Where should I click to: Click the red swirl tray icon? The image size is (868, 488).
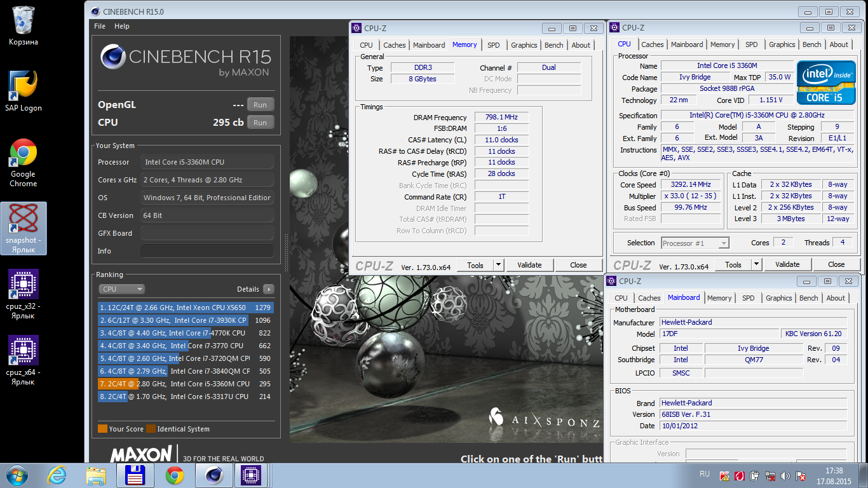click(740, 475)
